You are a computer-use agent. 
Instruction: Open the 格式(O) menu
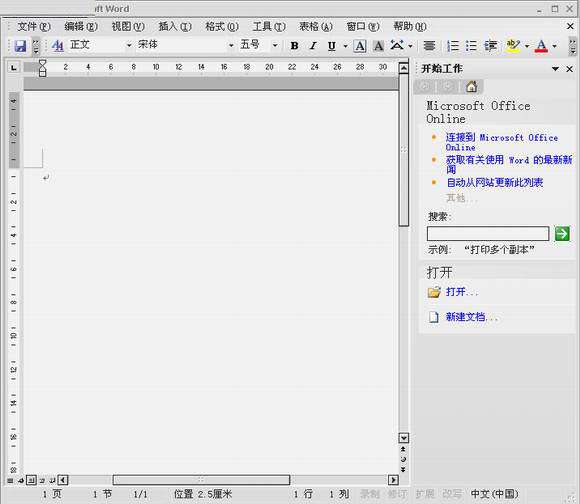[222, 27]
